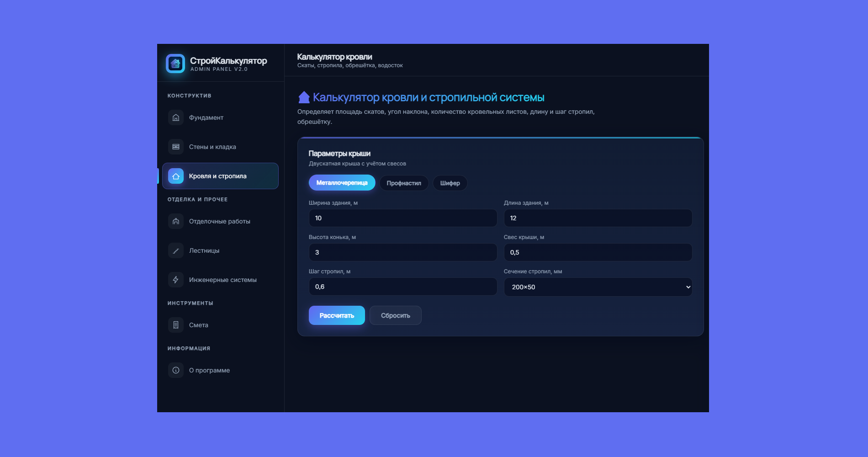Click the Фундамент house icon
Screen dimensions: 868x457
[176, 117]
